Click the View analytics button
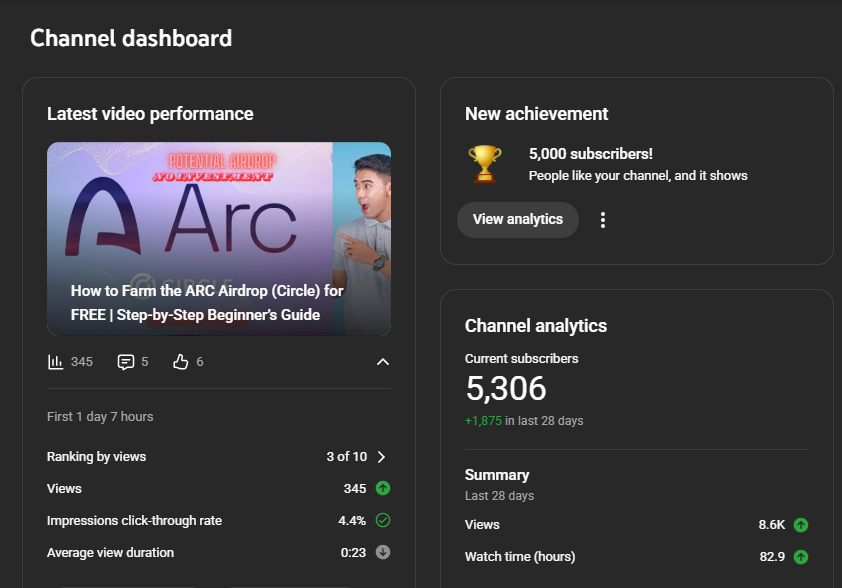Image resolution: width=842 pixels, height=588 pixels. tap(517, 219)
